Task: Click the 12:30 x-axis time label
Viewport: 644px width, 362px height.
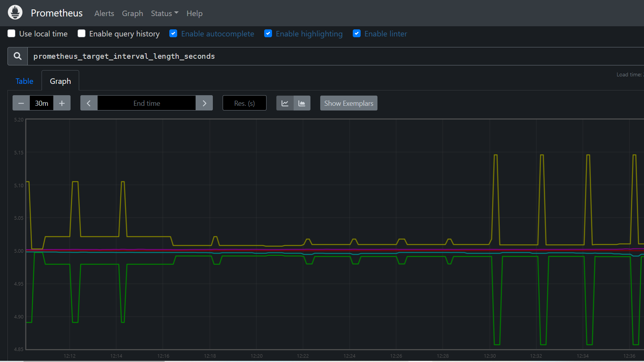Action: pyautogui.click(x=490, y=356)
